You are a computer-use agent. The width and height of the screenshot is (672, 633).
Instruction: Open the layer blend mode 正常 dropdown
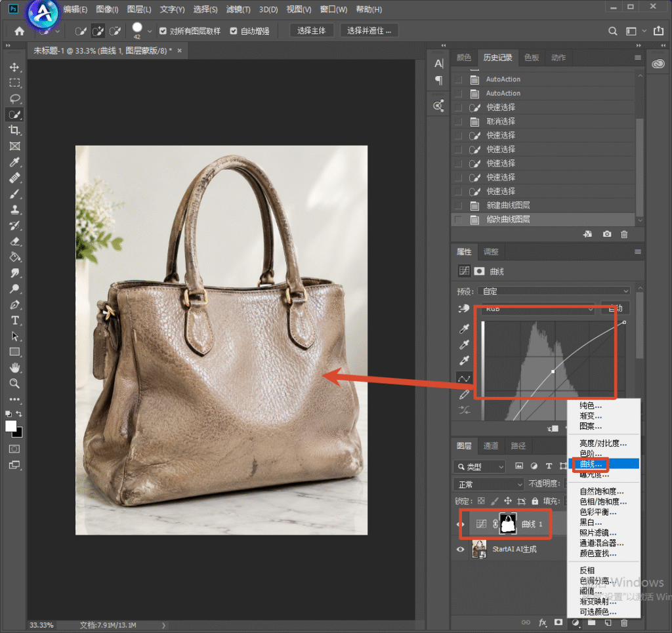[x=488, y=484]
